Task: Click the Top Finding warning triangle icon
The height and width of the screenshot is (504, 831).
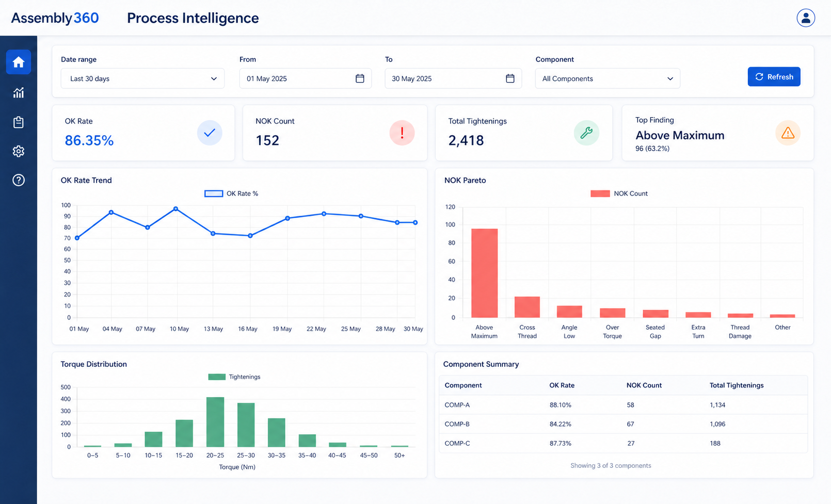Action: [x=788, y=133]
